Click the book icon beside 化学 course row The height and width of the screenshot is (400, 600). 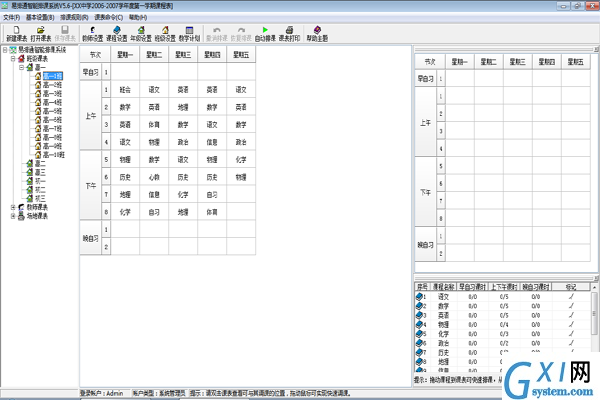(x=419, y=333)
